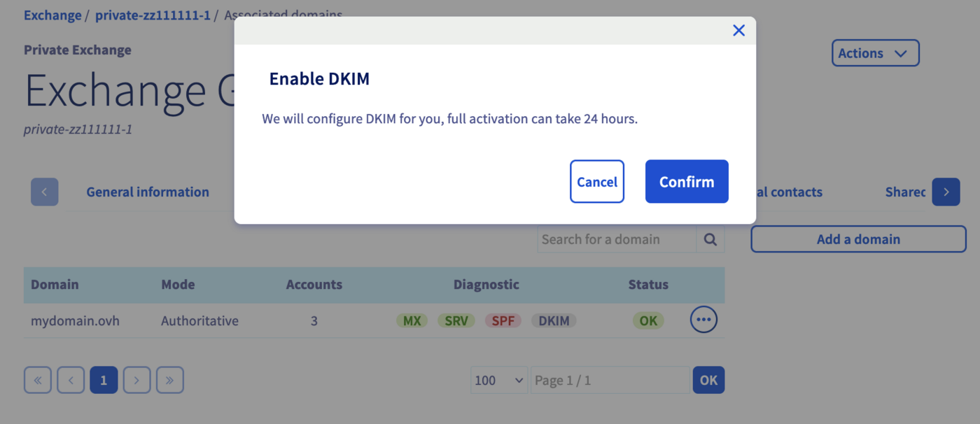Go to first page of results
Viewport: 980px width, 424px height.
(38, 381)
